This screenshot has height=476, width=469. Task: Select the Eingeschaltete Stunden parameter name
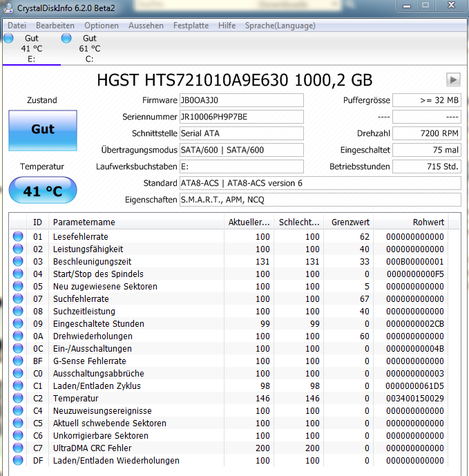pyautogui.click(x=99, y=323)
